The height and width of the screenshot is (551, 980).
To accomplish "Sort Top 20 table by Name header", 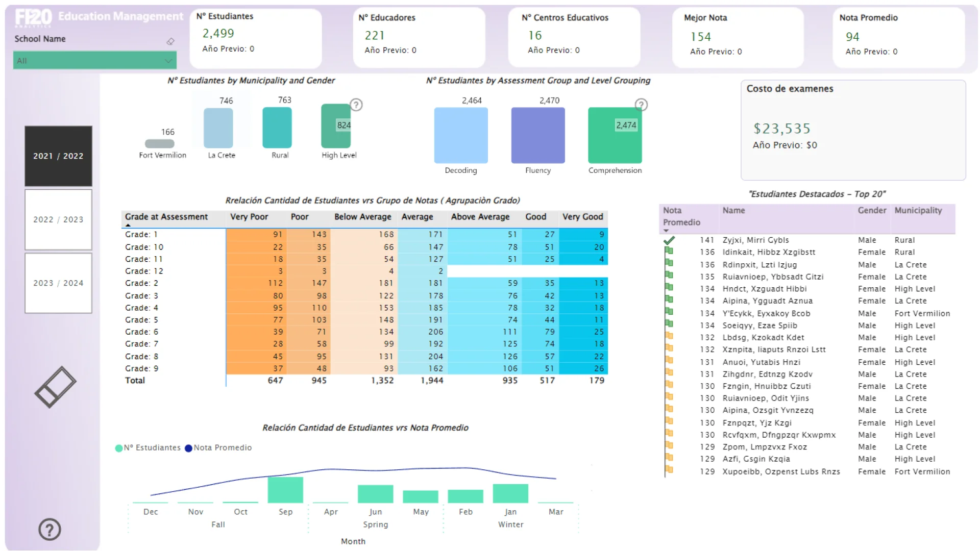I will pyautogui.click(x=733, y=210).
